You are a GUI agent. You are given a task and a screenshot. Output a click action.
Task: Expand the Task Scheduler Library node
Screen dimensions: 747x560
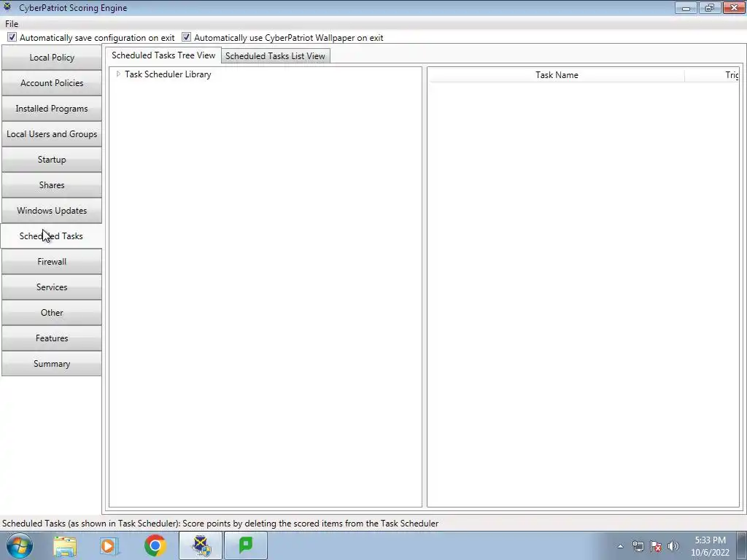(119, 74)
